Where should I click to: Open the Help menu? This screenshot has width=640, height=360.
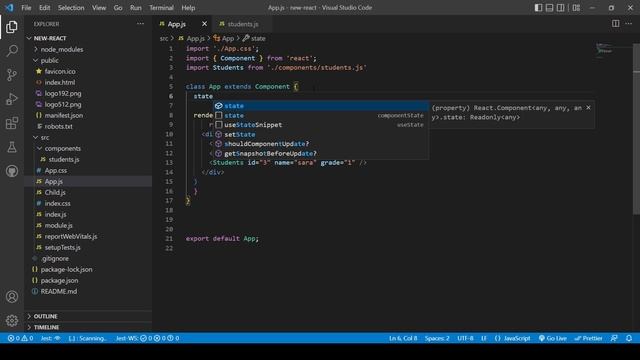(188, 8)
